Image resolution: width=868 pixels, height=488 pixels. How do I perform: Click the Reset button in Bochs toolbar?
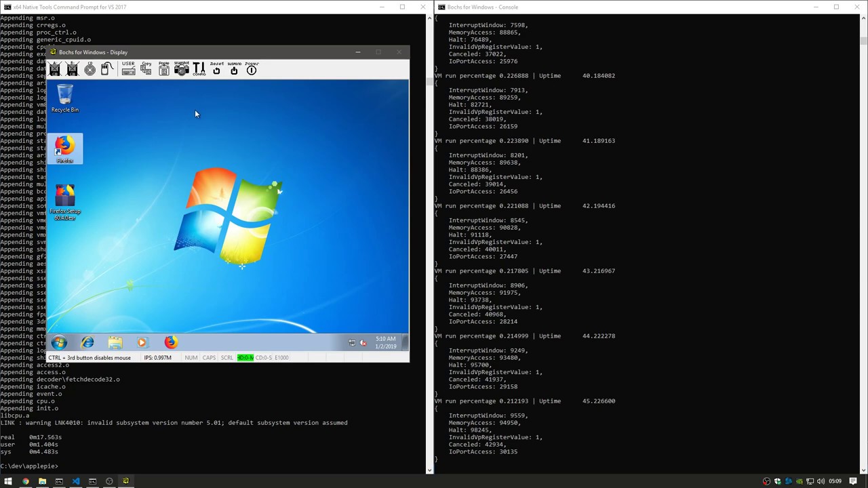pos(216,68)
